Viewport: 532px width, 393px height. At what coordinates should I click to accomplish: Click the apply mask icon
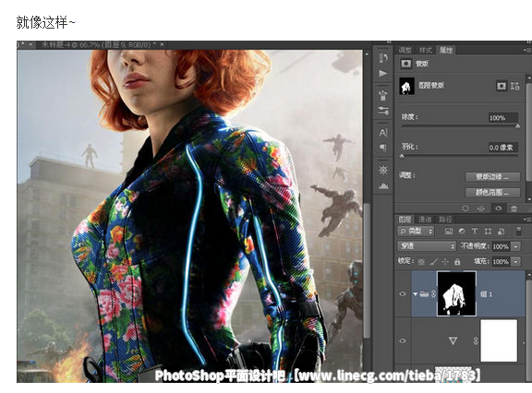pyautogui.click(x=481, y=208)
